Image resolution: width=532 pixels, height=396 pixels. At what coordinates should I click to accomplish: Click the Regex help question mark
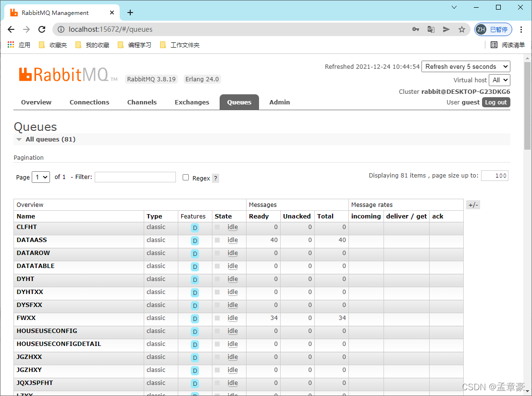[215, 178]
